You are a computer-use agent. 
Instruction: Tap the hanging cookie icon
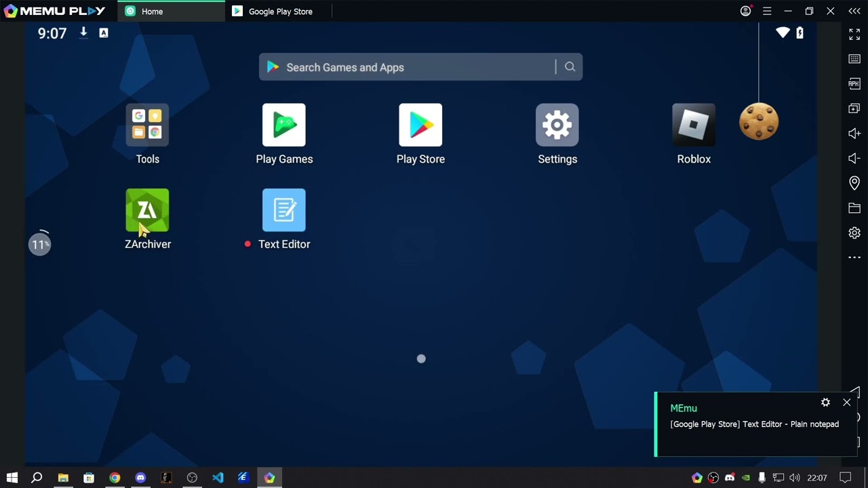[x=759, y=122]
